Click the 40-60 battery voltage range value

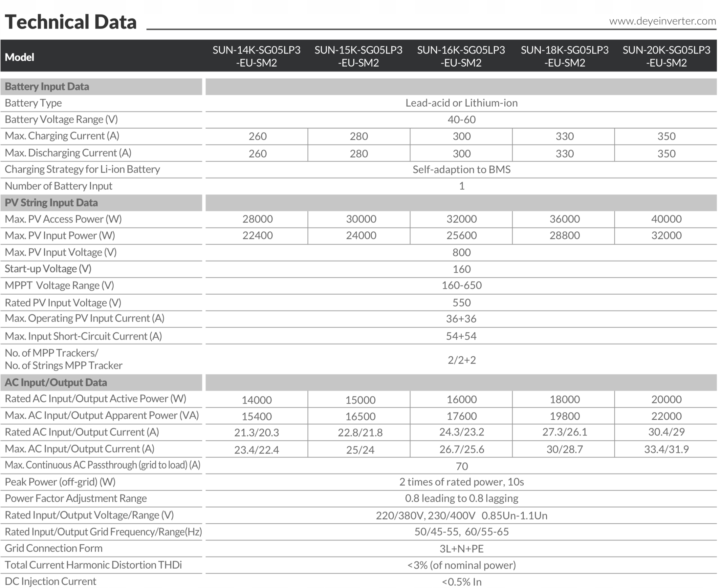[461, 119]
